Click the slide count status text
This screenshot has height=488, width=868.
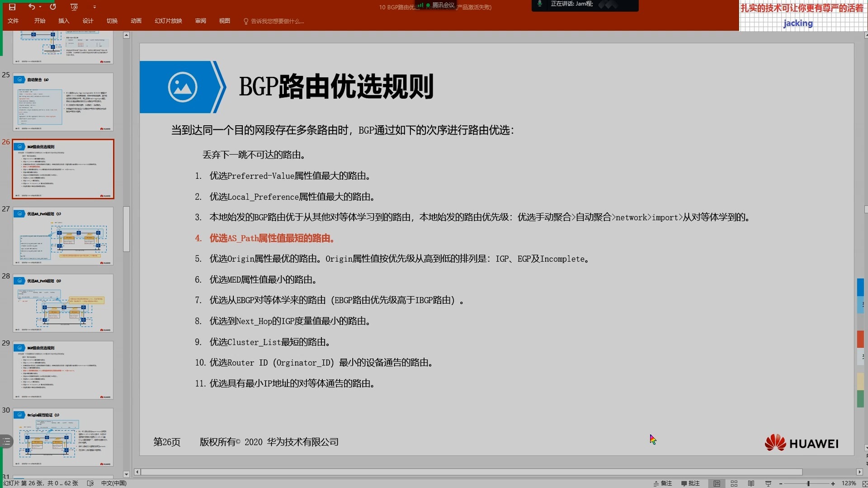(40, 483)
